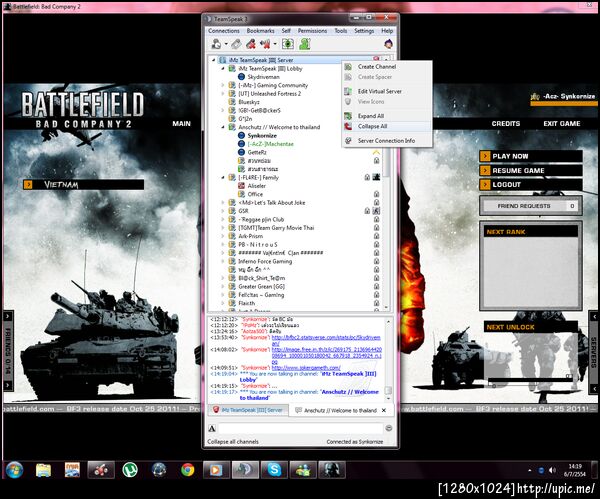Click the green Contacts toolbar icon
The image size is (600, 499).
pyautogui.click(x=305, y=44)
